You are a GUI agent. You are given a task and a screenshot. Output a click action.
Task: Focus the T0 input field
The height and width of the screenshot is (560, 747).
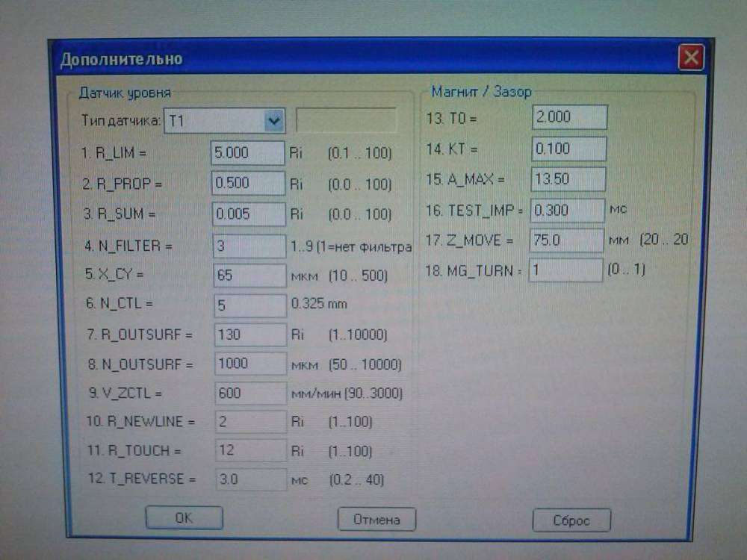coord(569,117)
